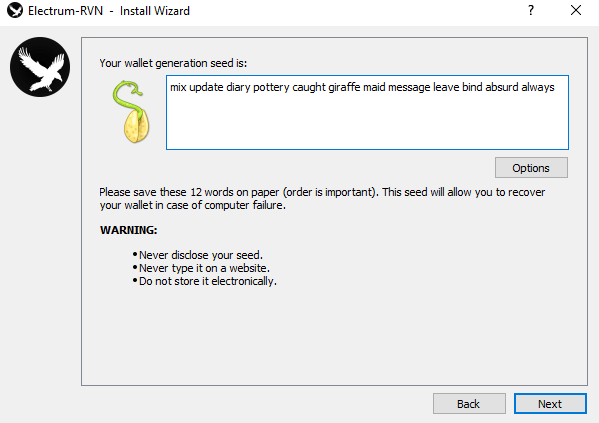This screenshot has width=599, height=423.
Task: Click the large Electrum-RVN raven logo
Action: pos(40,67)
